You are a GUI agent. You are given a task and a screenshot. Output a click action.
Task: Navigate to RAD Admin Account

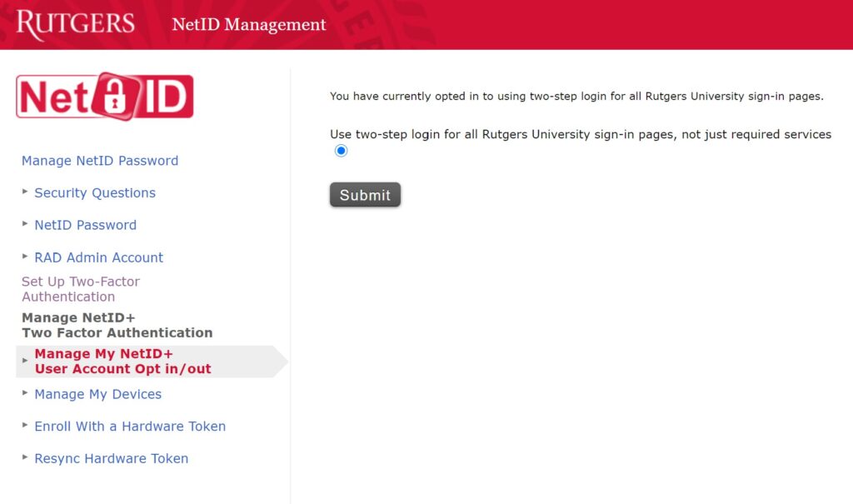98,258
